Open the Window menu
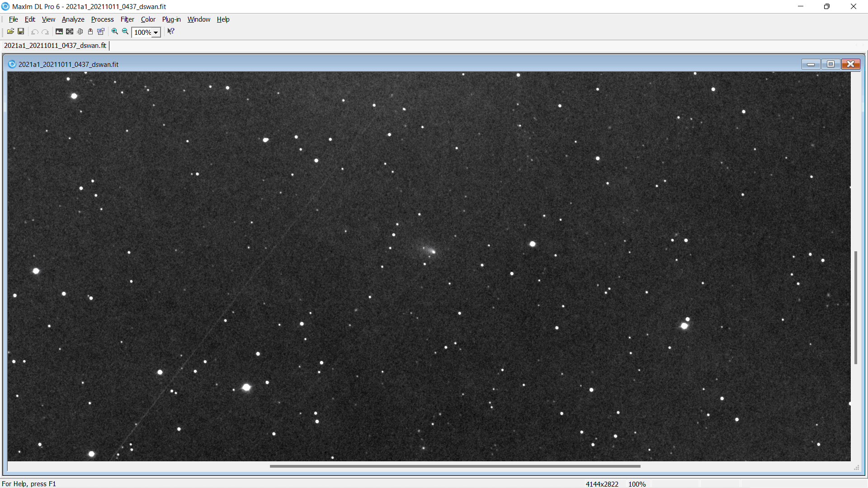The image size is (868, 488). click(199, 19)
